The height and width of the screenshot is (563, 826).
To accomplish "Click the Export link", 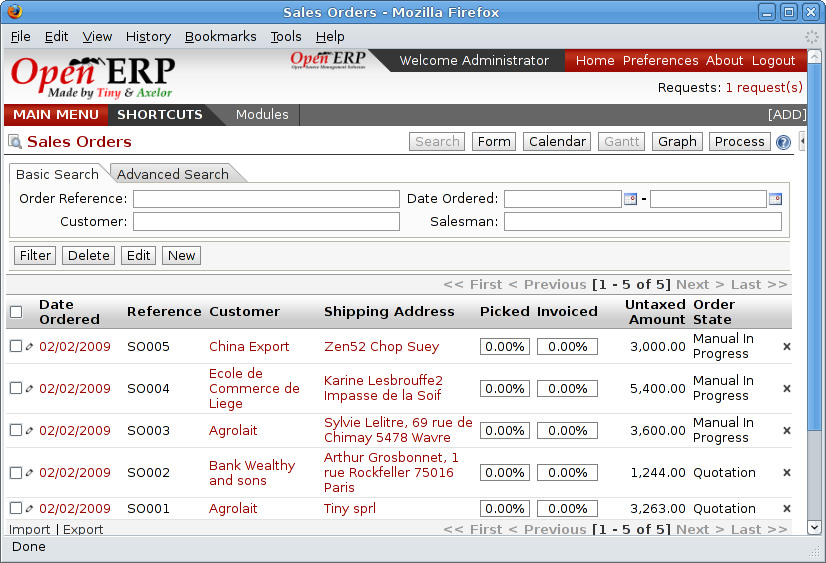I will point(83,529).
